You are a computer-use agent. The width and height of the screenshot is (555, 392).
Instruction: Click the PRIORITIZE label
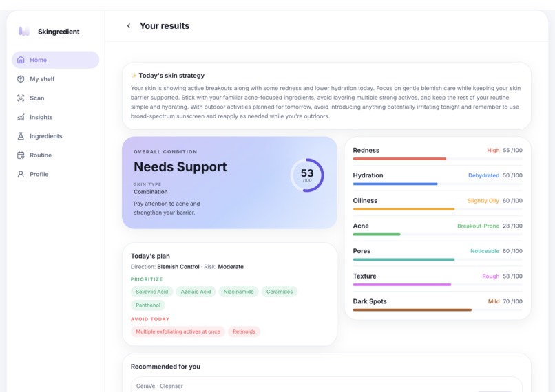coord(147,279)
